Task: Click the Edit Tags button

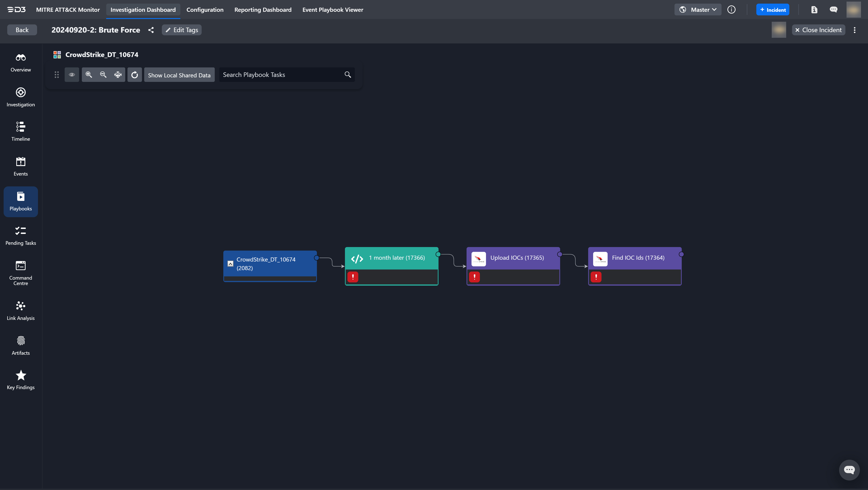Action: tap(182, 30)
